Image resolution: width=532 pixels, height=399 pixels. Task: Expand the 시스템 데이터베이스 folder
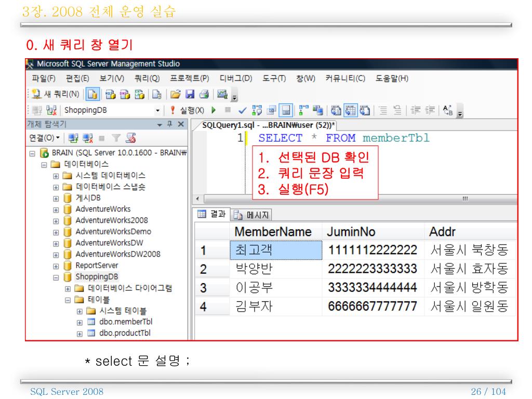(x=56, y=176)
